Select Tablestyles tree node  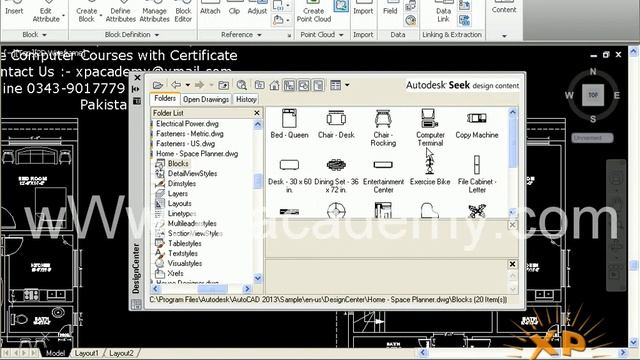point(184,243)
